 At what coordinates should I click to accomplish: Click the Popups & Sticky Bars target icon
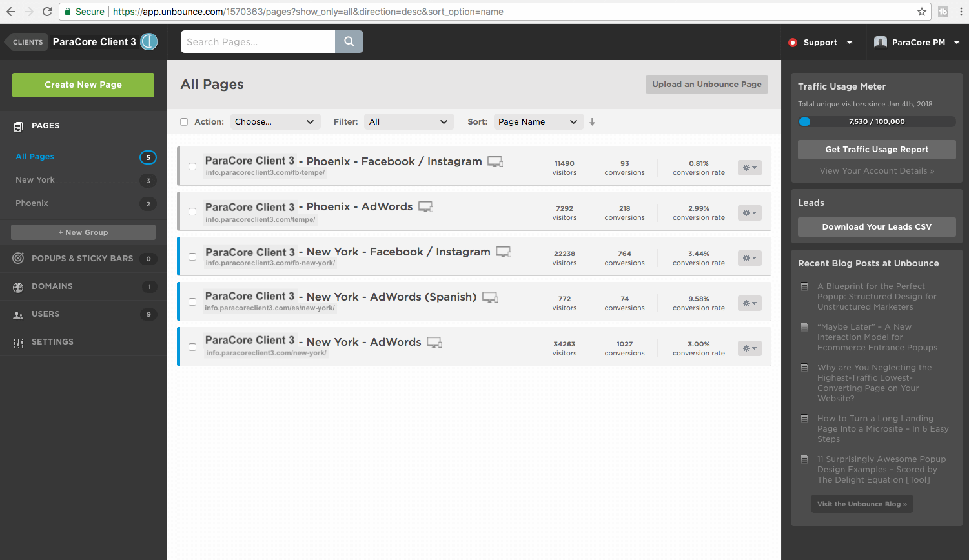[x=18, y=259]
